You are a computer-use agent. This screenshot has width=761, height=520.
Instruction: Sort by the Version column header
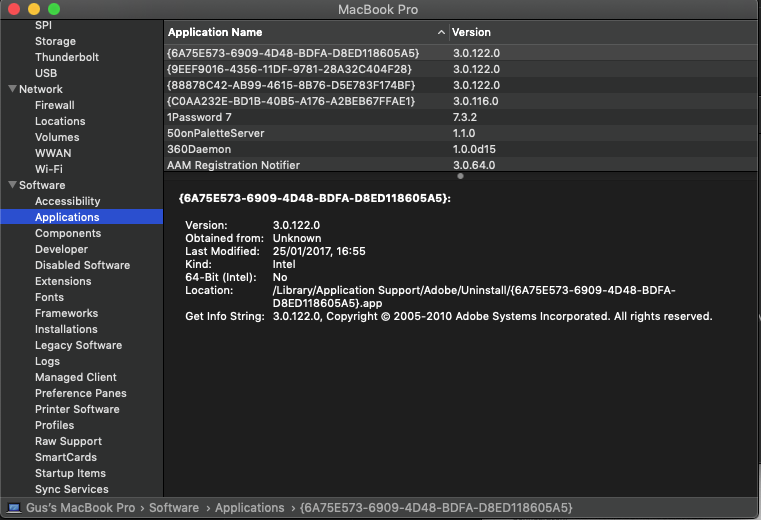tap(471, 33)
